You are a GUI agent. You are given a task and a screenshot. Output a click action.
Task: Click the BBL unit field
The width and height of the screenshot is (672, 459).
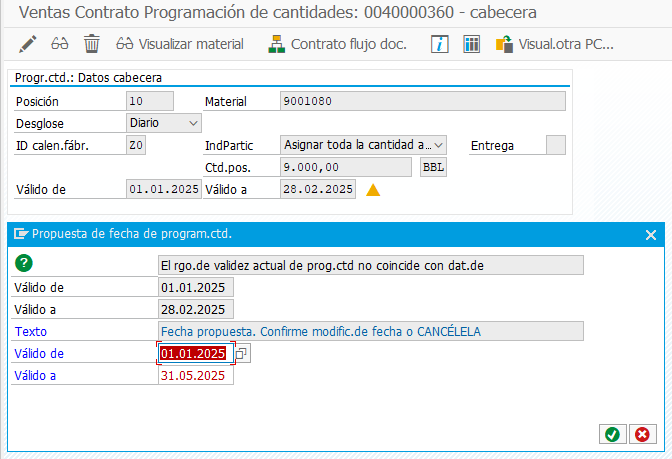click(x=433, y=167)
